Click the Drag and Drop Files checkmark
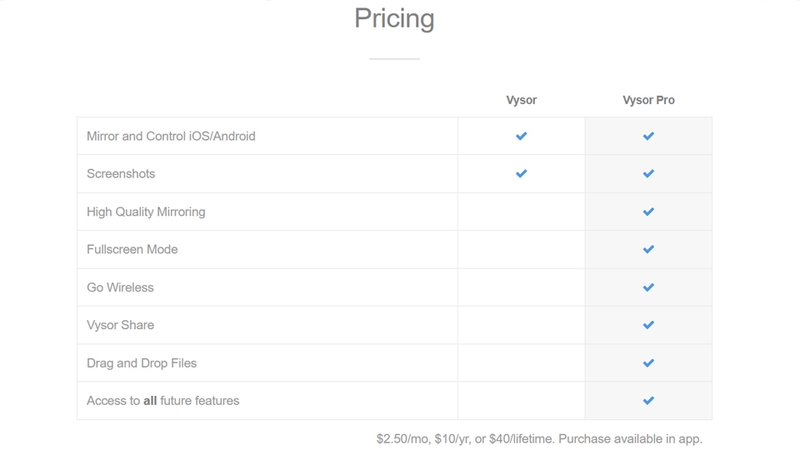 click(648, 363)
